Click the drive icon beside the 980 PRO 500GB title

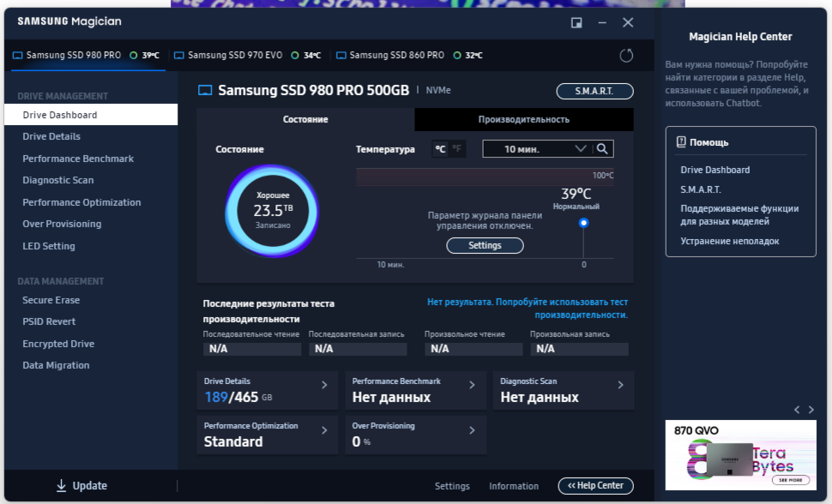205,90
